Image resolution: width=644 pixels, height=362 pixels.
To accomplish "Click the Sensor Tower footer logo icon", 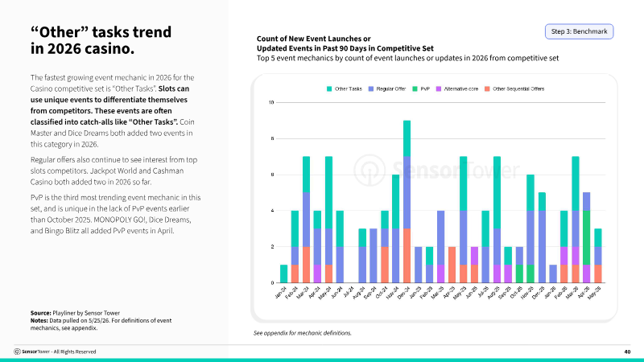I will pos(17,352).
